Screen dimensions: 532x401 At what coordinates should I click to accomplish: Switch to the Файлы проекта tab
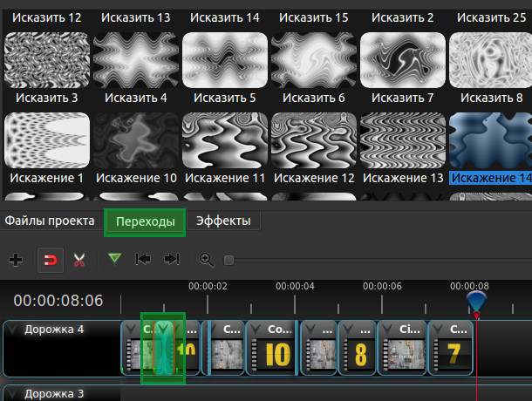point(50,221)
